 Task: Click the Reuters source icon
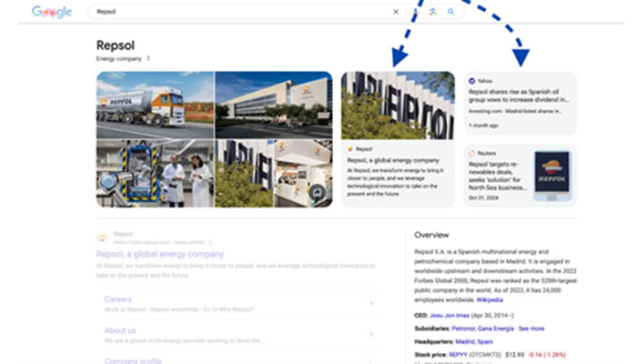point(471,153)
